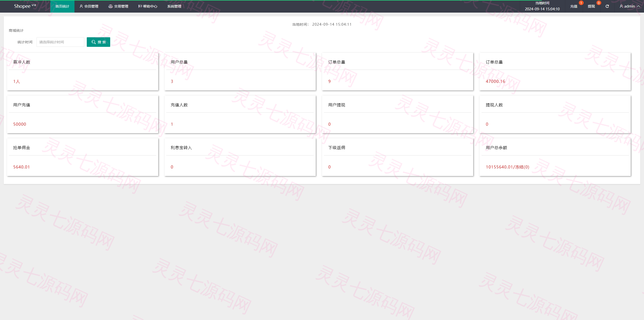Click the 商城统计 section heading
The width and height of the screenshot is (644, 320).
click(16, 30)
